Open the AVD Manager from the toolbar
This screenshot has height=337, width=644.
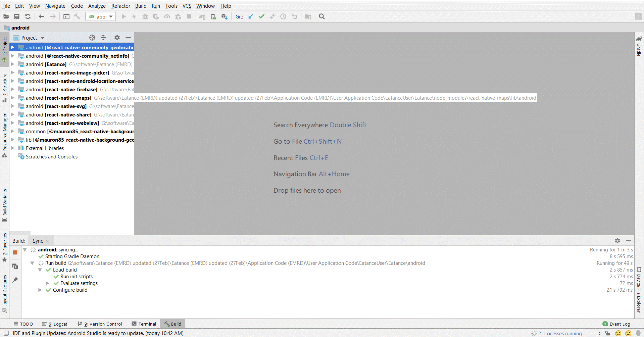(213, 16)
